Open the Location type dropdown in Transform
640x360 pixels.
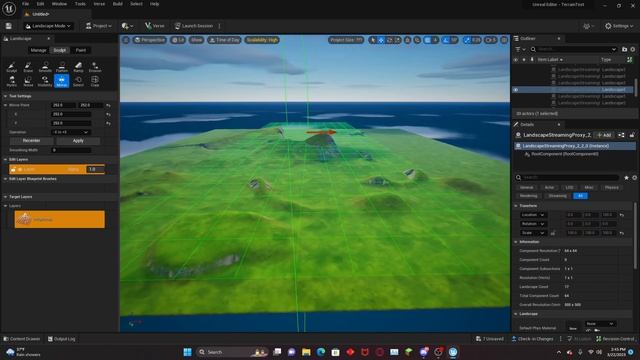(533, 215)
